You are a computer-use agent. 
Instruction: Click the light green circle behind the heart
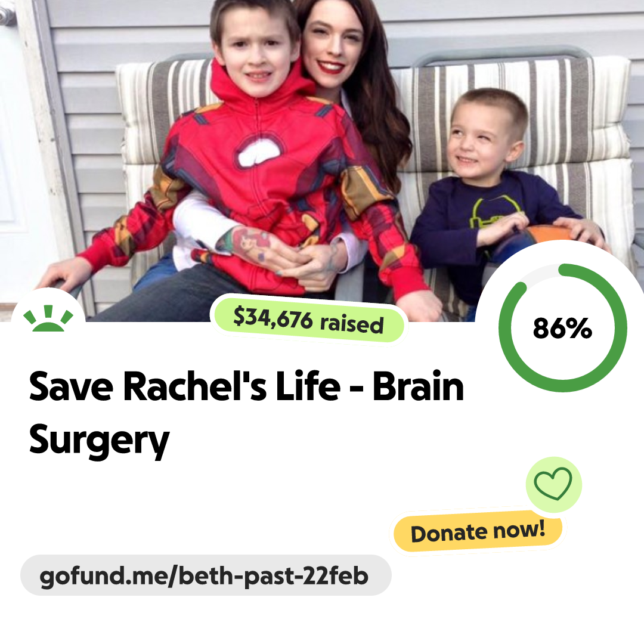click(553, 485)
